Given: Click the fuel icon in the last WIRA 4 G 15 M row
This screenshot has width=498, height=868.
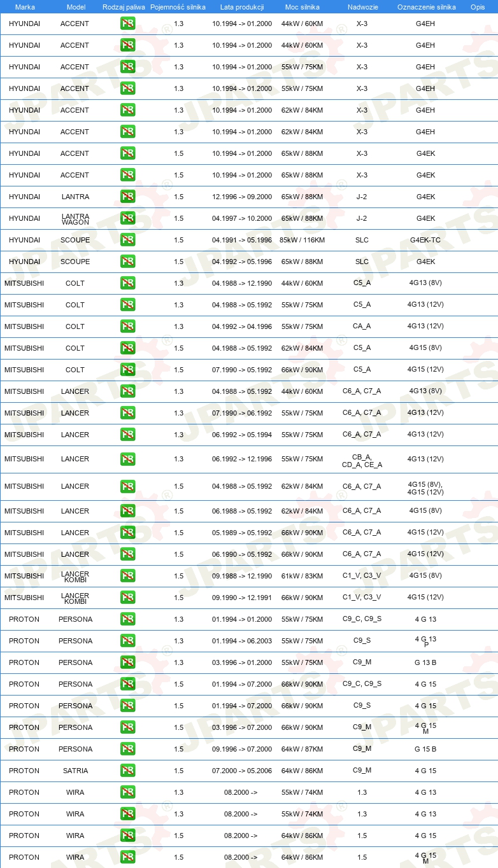Looking at the screenshot, I should (x=127, y=857).
